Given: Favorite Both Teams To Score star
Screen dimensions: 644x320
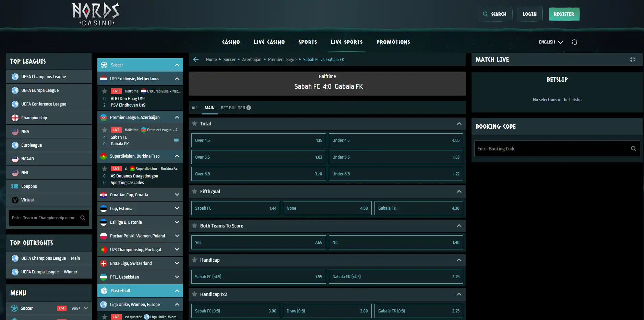Looking at the screenshot, I should [194, 226].
